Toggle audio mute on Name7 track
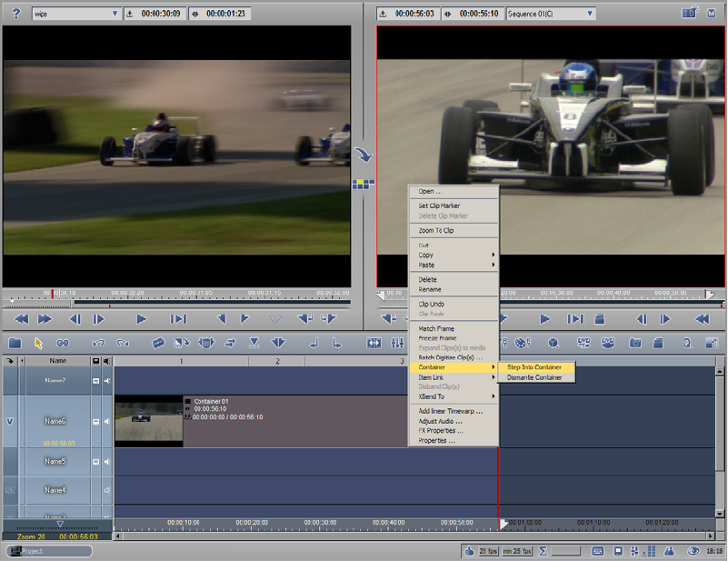Screen dimensions: 728x561 click(x=107, y=380)
